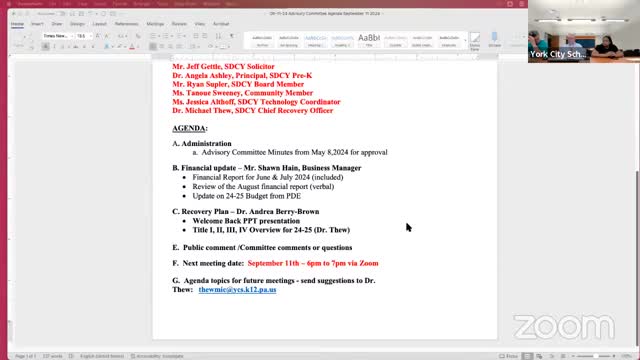Viewport: 640px width, 360px height.
Task: Open the Styles Pane icon
Action: [475, 41]
